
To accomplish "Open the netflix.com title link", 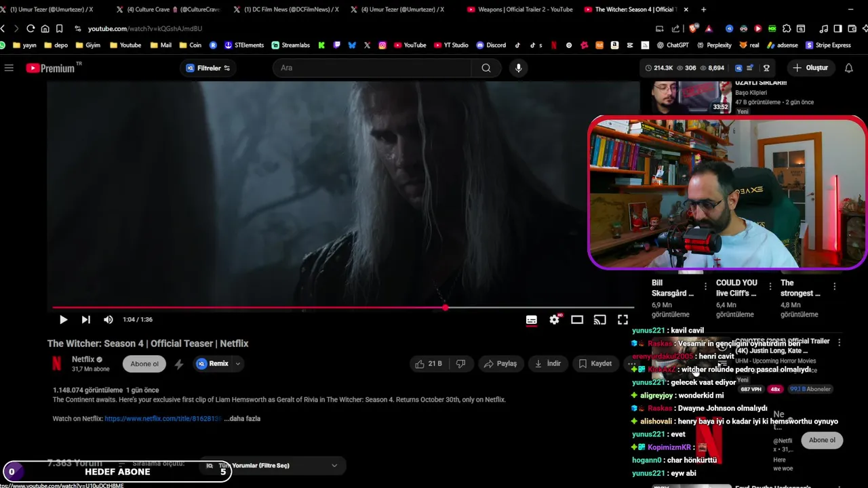I will [x=163, y=419].
